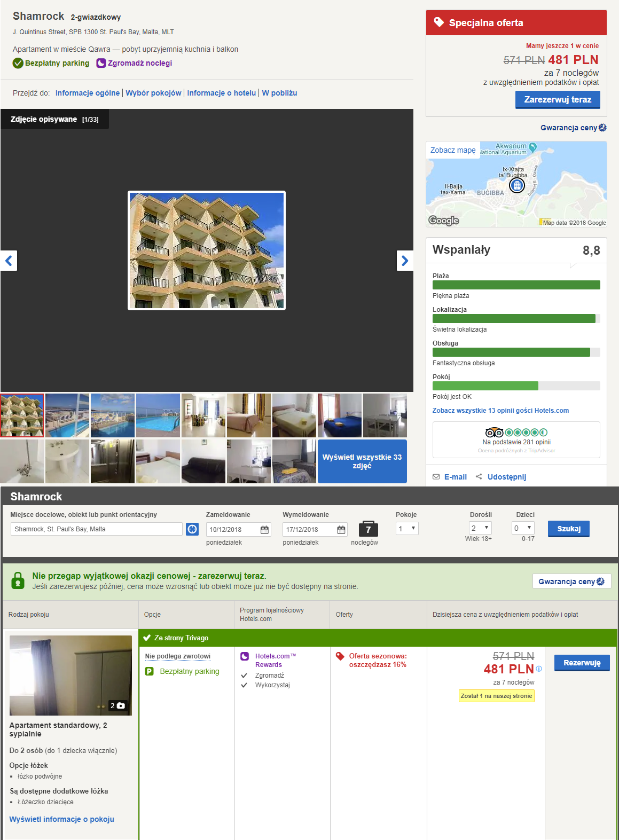Click Wyświetl wszystkie 33 zdjęć button
Viewport: 619px width, 840px height.
click(x=362, y=461)
